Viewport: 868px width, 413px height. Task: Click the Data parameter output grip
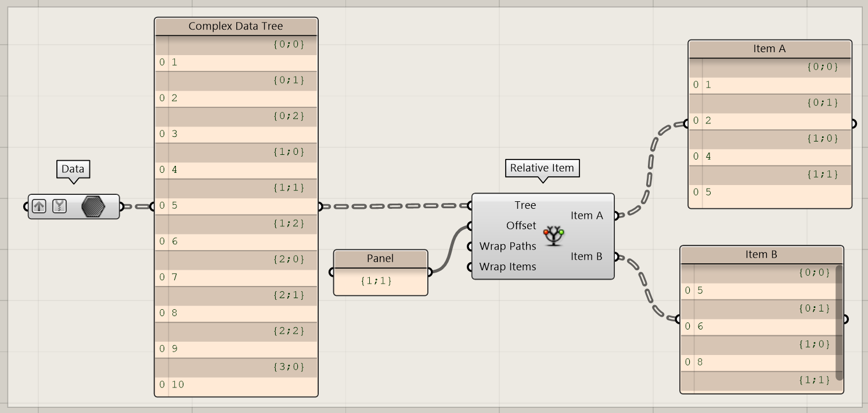pyautogui.click(x=121, y=206)
